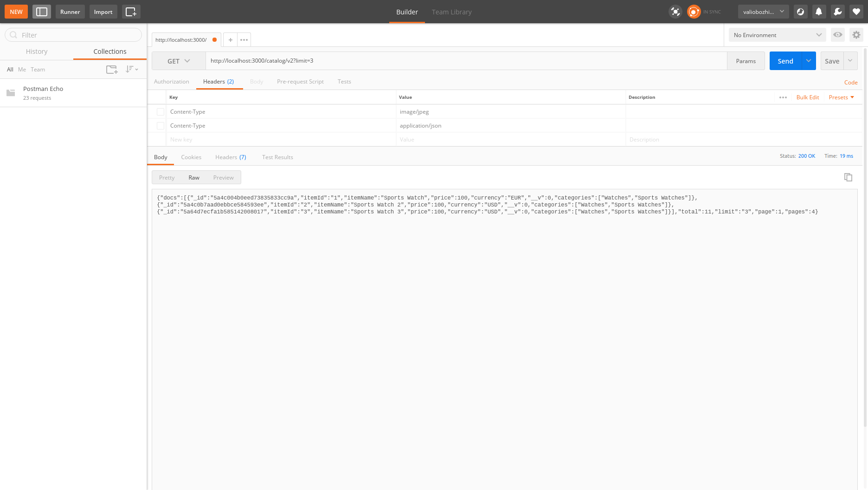Toggle the environment quick look eye
Viewport: 868px width, 490px height.
pyautogui.click(x=838, y=35)
